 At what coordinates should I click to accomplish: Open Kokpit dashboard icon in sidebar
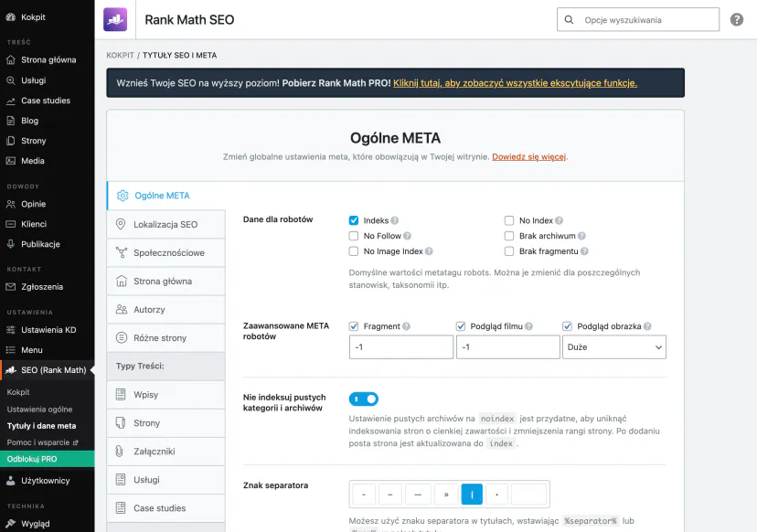pyautogui.click(x=11, y=16)
